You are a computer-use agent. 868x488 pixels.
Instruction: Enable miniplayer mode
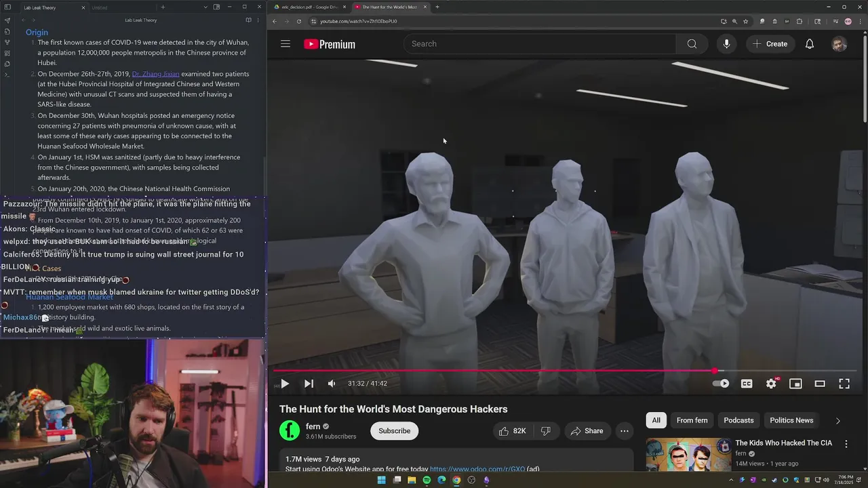click(x=795, y=384)
